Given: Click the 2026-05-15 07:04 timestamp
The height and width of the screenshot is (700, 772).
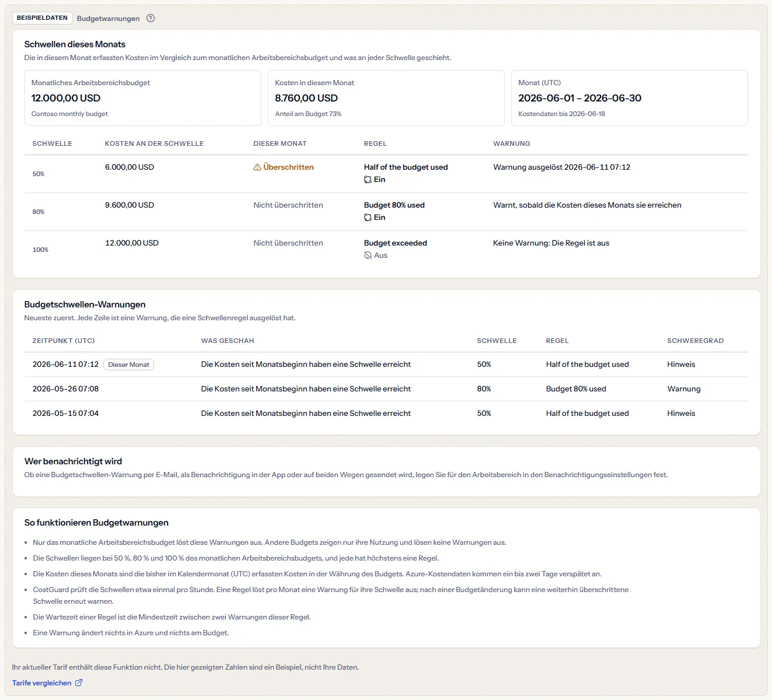Looking at the screenshot, I should [65, 414].
